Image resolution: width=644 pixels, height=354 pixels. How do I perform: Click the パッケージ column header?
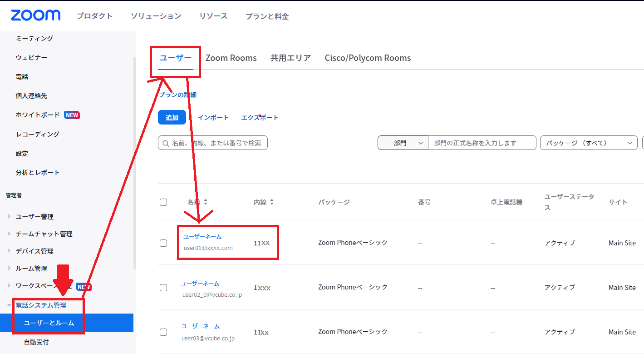tap(334, 202)
